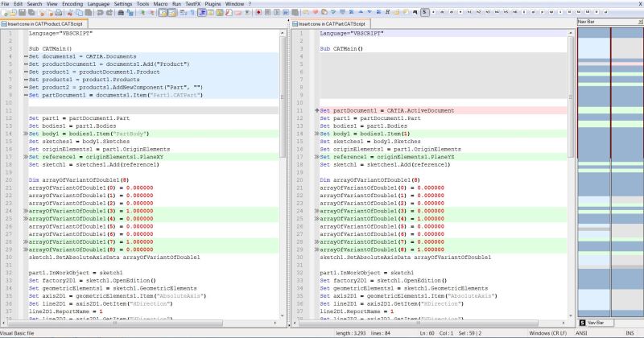This screenshot has width=644, height=338.
Task: Close the window with top-right X
Action: [x=640, y=4]
